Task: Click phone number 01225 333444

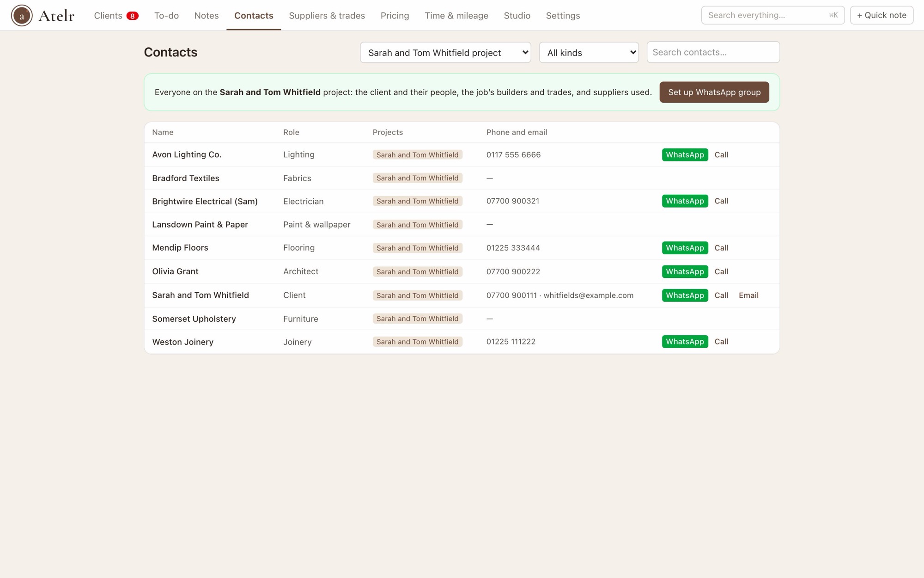Action: (x=513, y=247)
